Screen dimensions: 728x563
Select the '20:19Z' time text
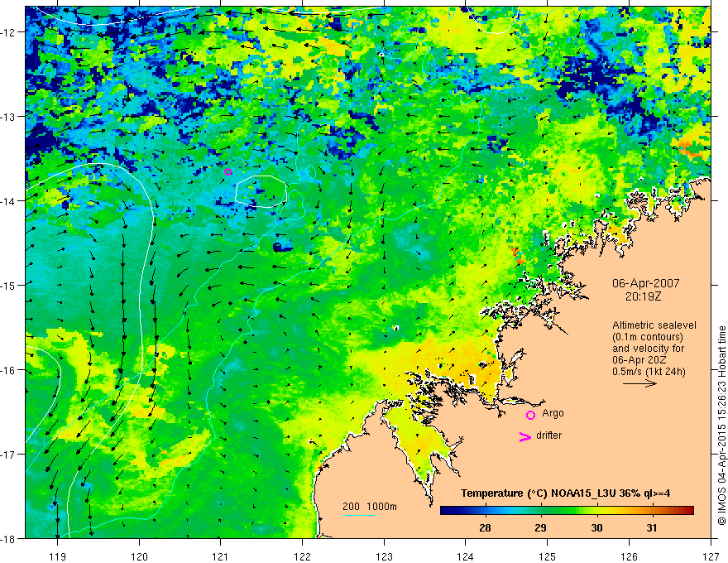(x=643, y=296)
